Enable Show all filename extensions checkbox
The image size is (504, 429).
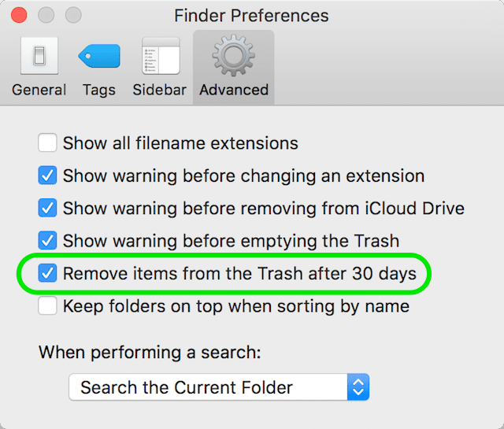[48, 143]
